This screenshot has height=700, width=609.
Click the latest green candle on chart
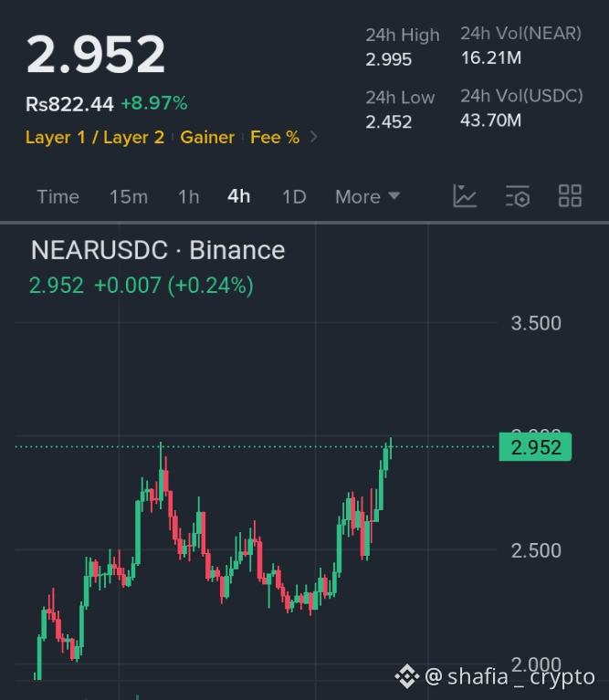[x=391, y=448]
